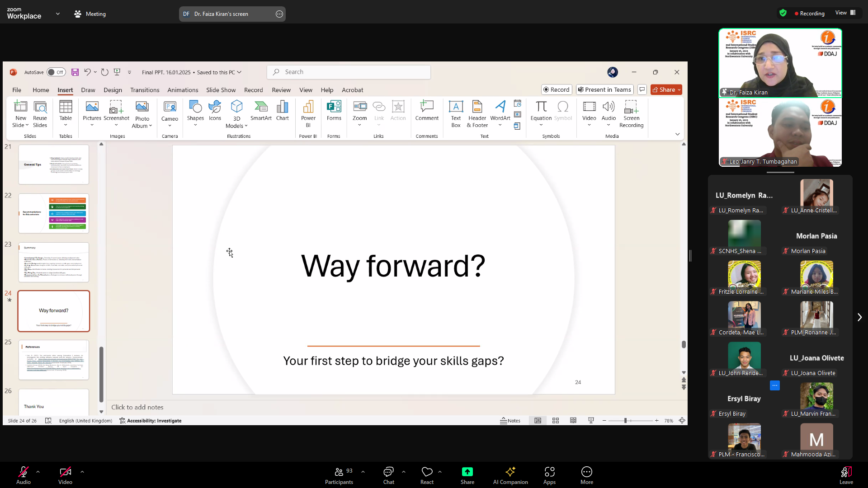This screenshot has width=868, height=488.
Task: Expand the Share button dropdown arrow
Action: (679, 90)
